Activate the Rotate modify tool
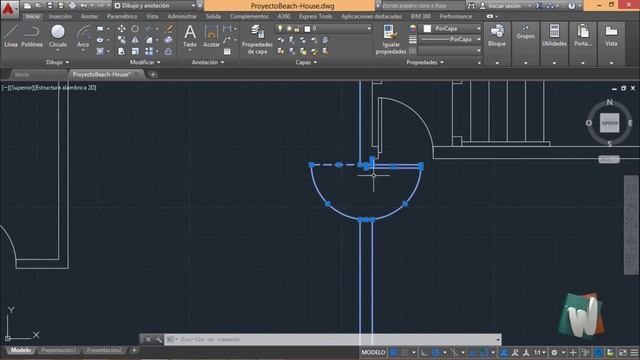This screenshot has height=360, width=640. [x=135, y=29]
